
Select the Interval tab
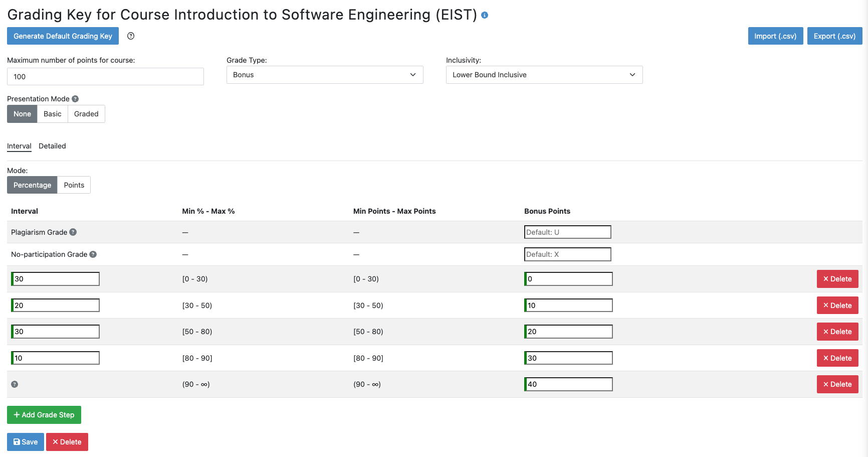pyautogui.click(x=19, y=146)
